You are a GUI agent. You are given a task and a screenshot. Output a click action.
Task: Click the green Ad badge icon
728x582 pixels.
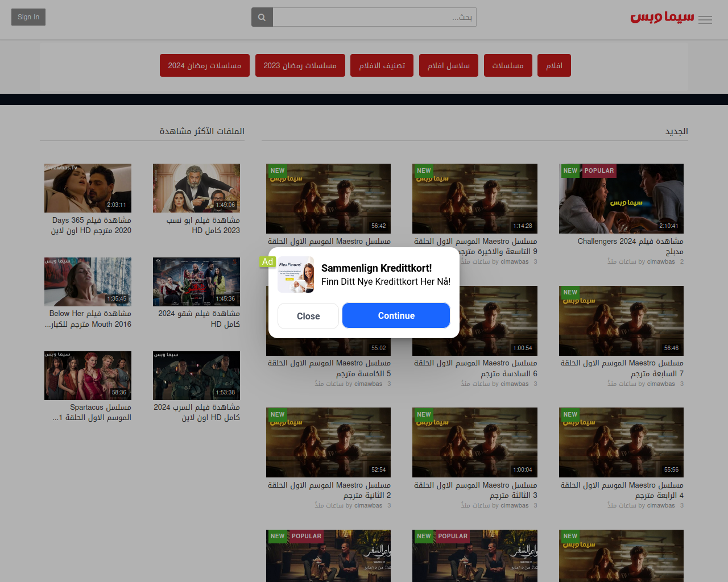pos(267,262)
